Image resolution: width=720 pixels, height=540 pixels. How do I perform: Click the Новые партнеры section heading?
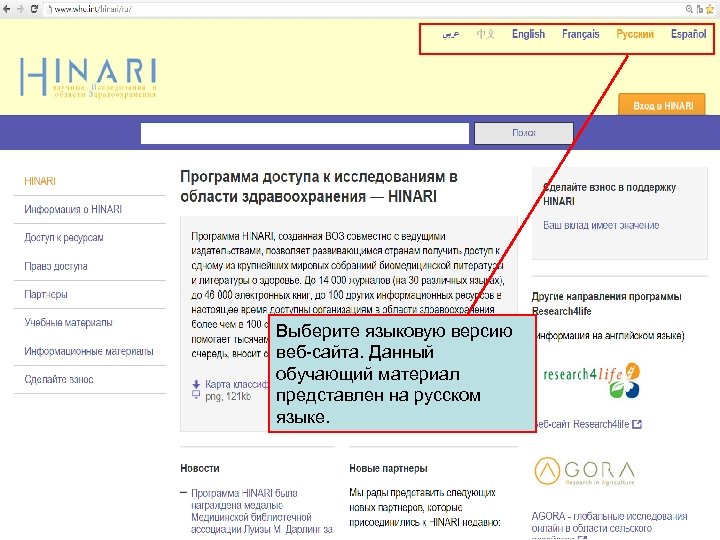[x=388, y=468]
